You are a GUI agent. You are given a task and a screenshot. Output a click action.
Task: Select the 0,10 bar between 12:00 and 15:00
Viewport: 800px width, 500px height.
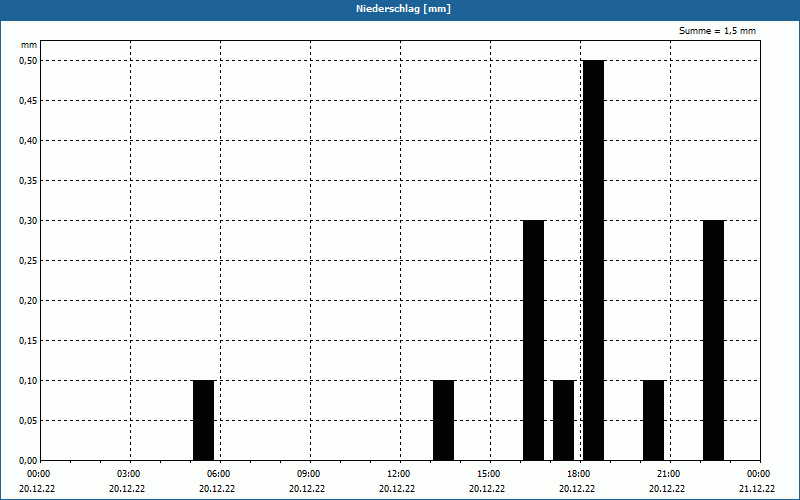(x=443, y=420)
